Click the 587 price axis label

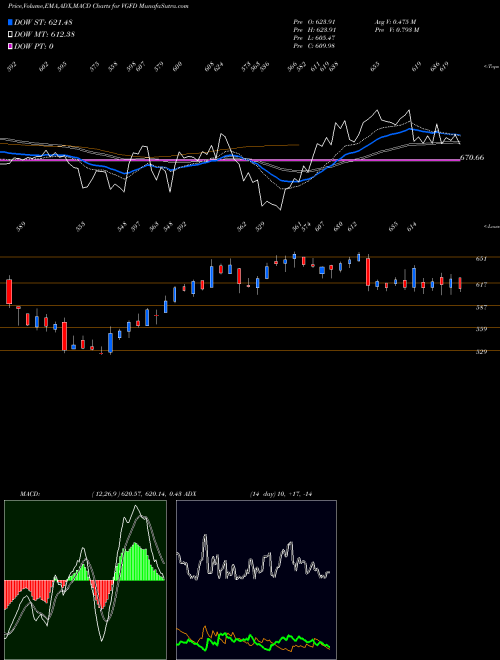pyautogui.click(x=481, y=308)
